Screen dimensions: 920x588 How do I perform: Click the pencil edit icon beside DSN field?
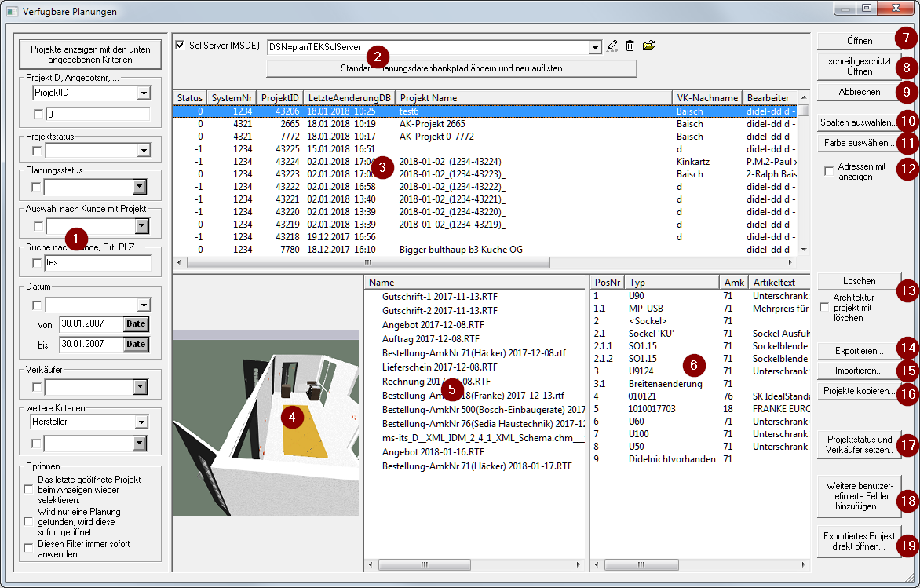pos(612,46)
